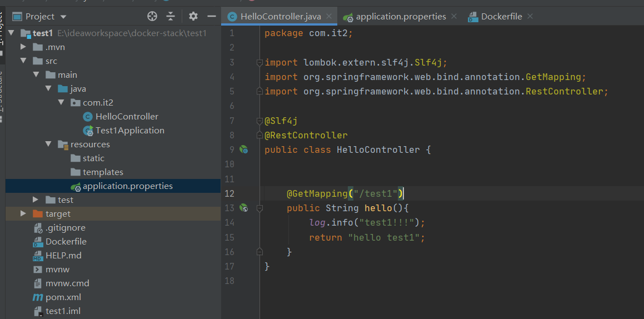Select HELP.md file
The width and height of the screenshot is (644, 319).
point(64,255)
